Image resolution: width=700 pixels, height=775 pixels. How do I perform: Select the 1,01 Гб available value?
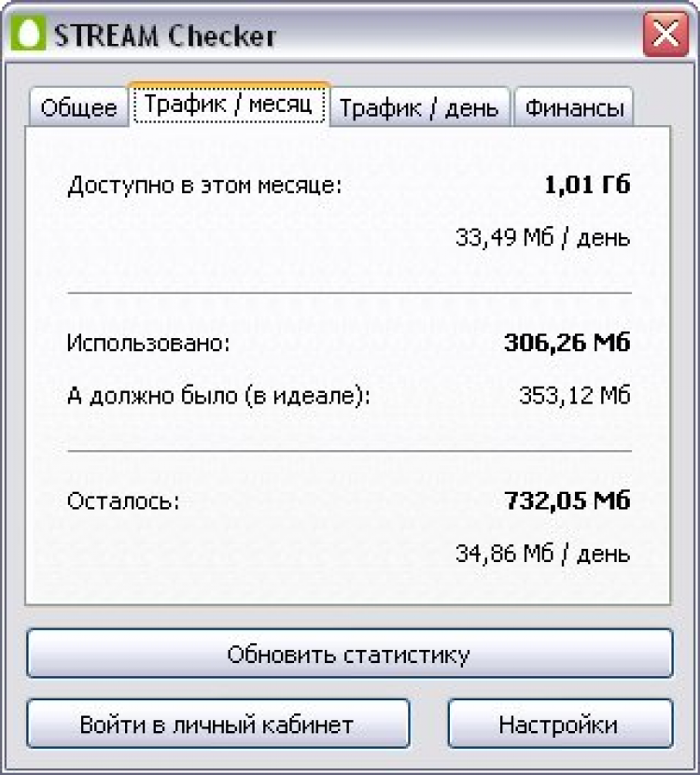point(587,185)
